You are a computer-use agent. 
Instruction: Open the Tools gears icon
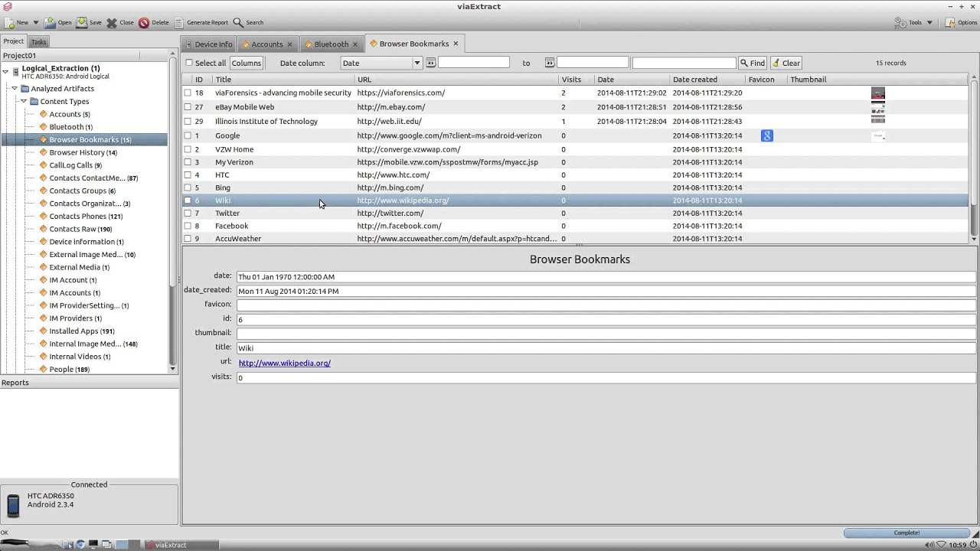(x=900, y=23)
